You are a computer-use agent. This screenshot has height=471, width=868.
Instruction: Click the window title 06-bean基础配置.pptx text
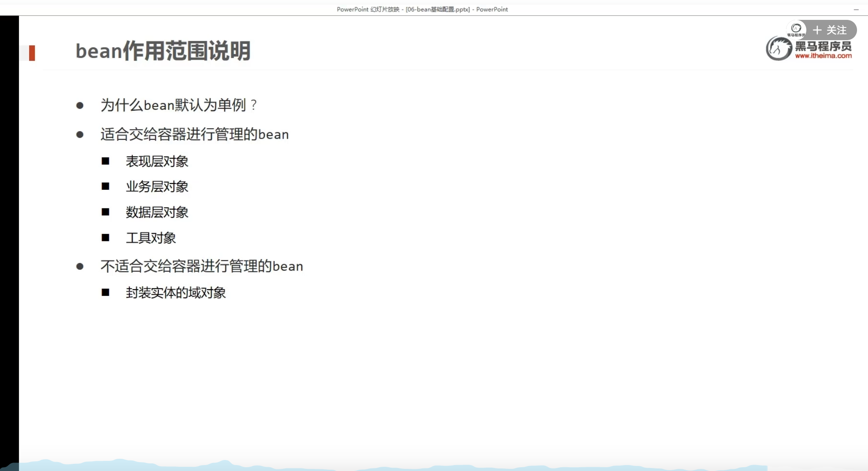438,9
